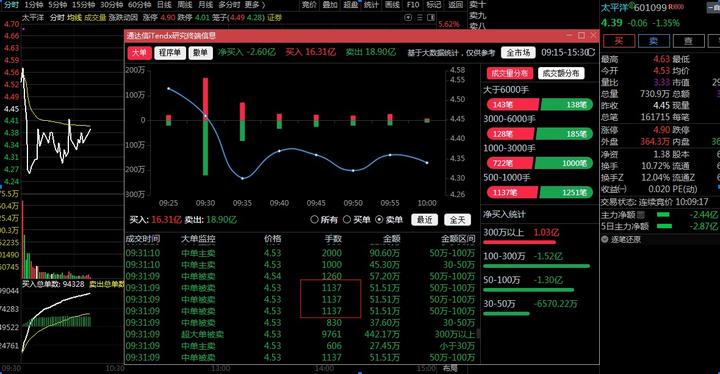Image resolution: width=720 pixels, height=374 pixels.
Task: Open the 大单 tab
Action: tap(139, 53)
